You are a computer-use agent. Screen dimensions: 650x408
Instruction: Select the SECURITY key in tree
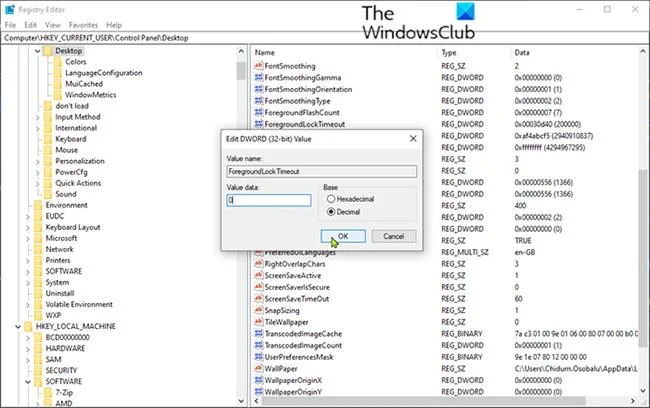coord(61,371)
